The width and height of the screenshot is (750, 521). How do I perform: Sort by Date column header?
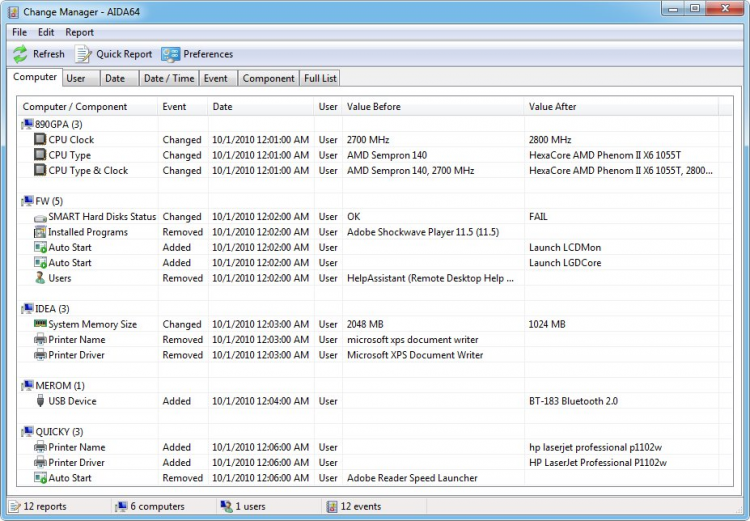[261, 107]
